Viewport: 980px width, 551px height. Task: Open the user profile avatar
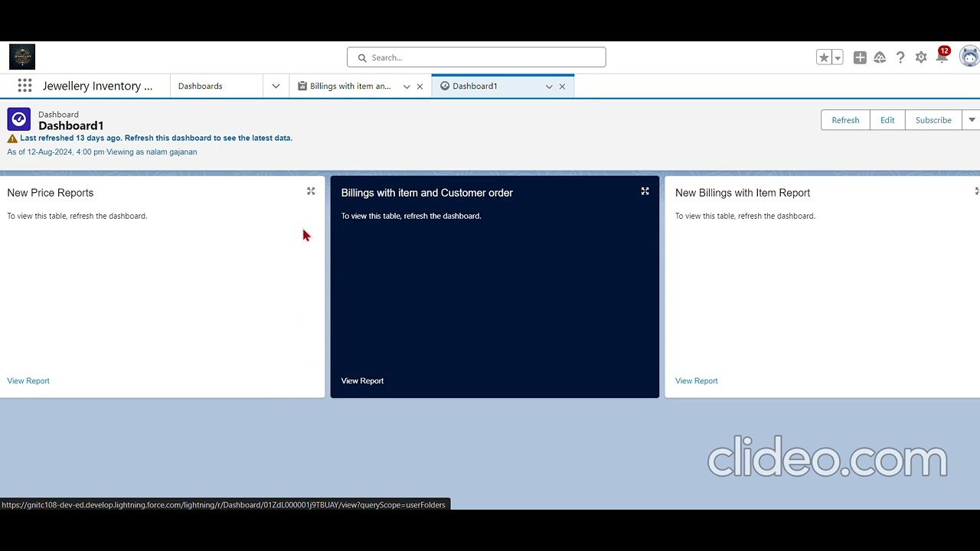pos(969,57)
